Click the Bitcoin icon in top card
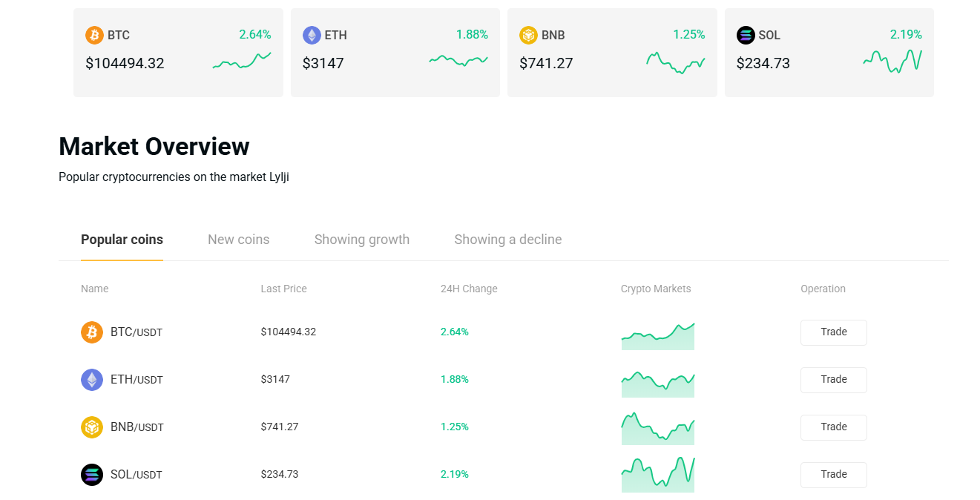The width and height of the screenshot is (980, 500). click(x=94, y=35)
